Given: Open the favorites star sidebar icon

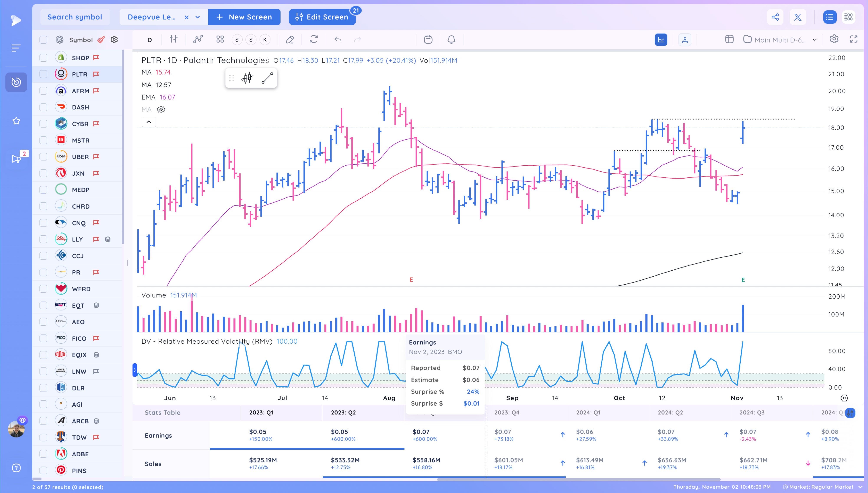Looking at the screenshot, I should point(16,121).
